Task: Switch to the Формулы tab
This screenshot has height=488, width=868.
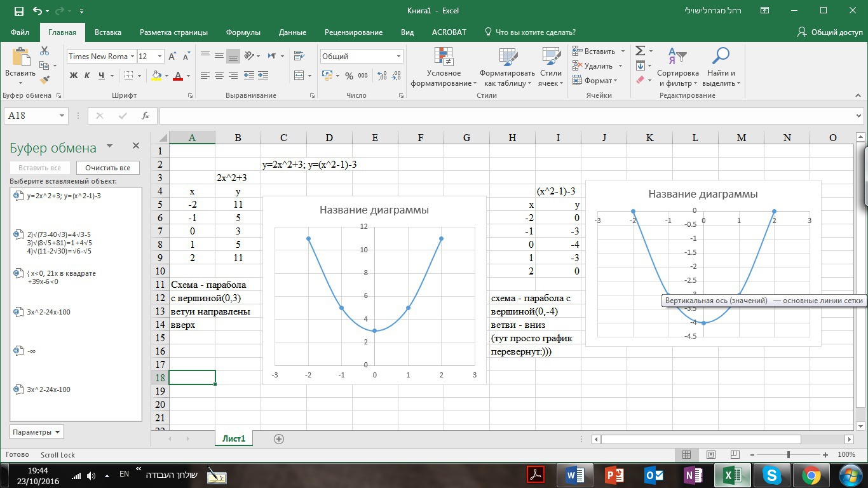Action: pyautogui.click(x=243, y=32)
